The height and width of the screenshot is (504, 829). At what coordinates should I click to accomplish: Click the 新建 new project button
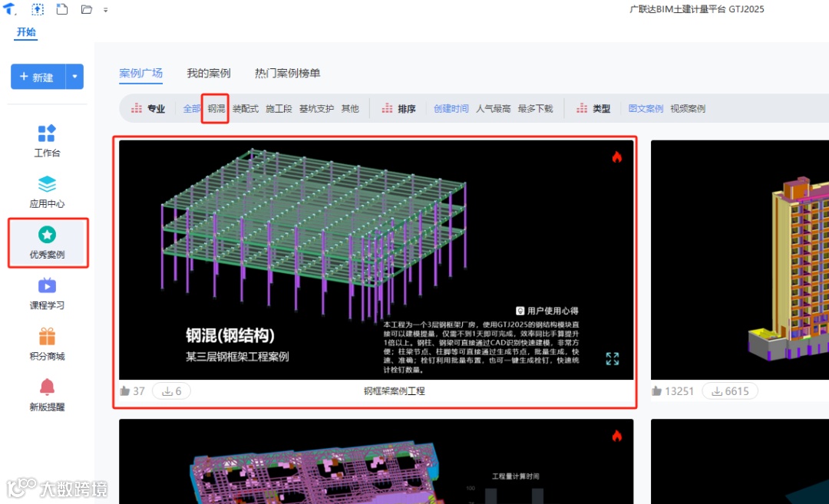pyautogui.click(x=38, y=77)
